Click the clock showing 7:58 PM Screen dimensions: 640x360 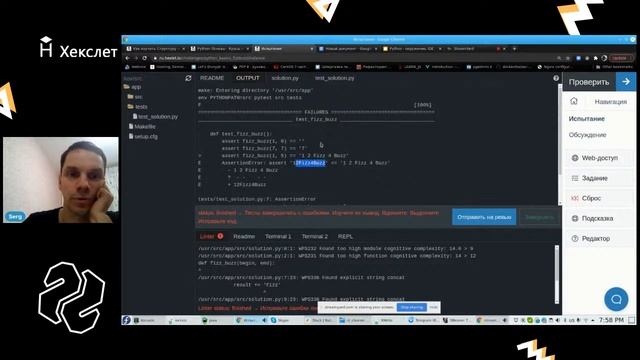[611, 320]
